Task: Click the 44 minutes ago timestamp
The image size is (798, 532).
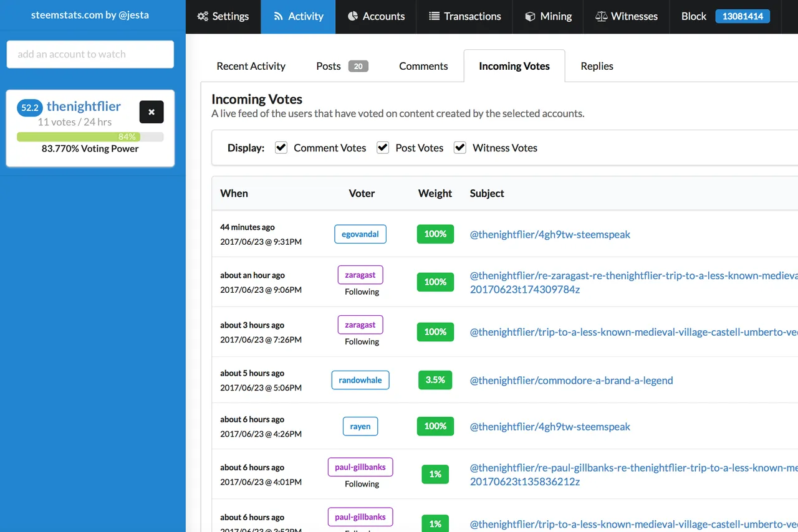Action: [x=248, y=227]
